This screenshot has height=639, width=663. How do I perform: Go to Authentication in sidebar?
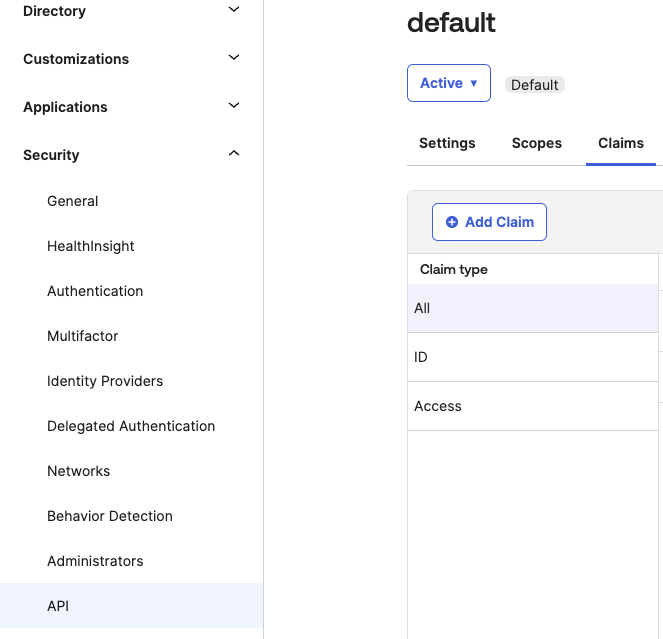tap(95, 291)
